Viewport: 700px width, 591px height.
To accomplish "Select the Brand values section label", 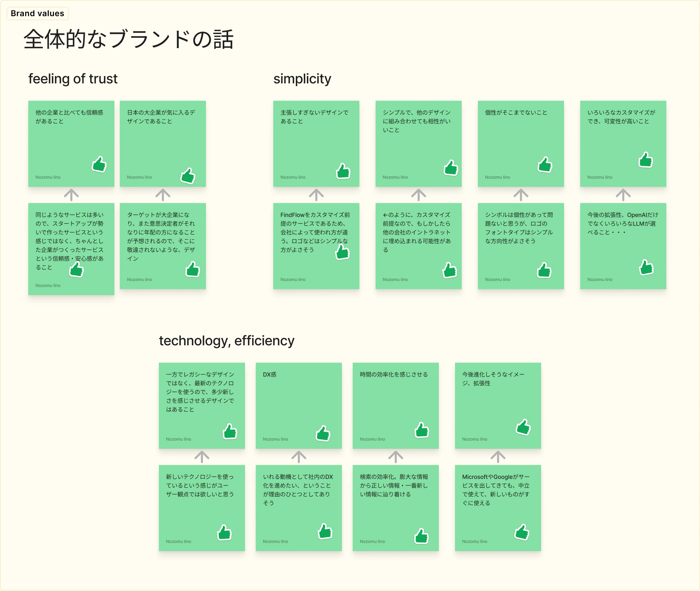I will 37,13.
